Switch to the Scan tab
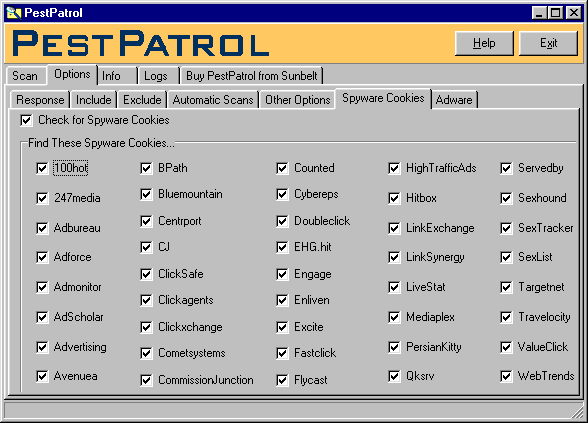The height and width of the screenshot is (423, 588). coord(25,76)
